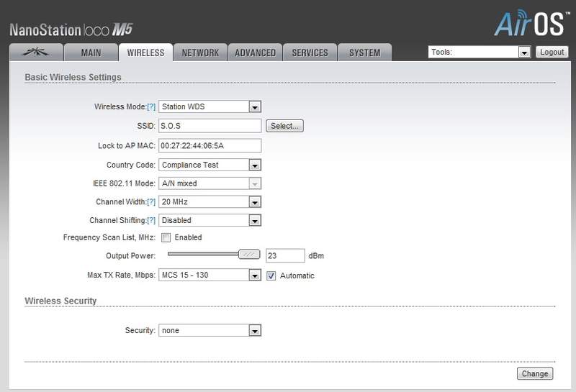Open the IEEE 802.11 Mode dropdown
This screenshot has width=576, height=392.
click(210, 183)
